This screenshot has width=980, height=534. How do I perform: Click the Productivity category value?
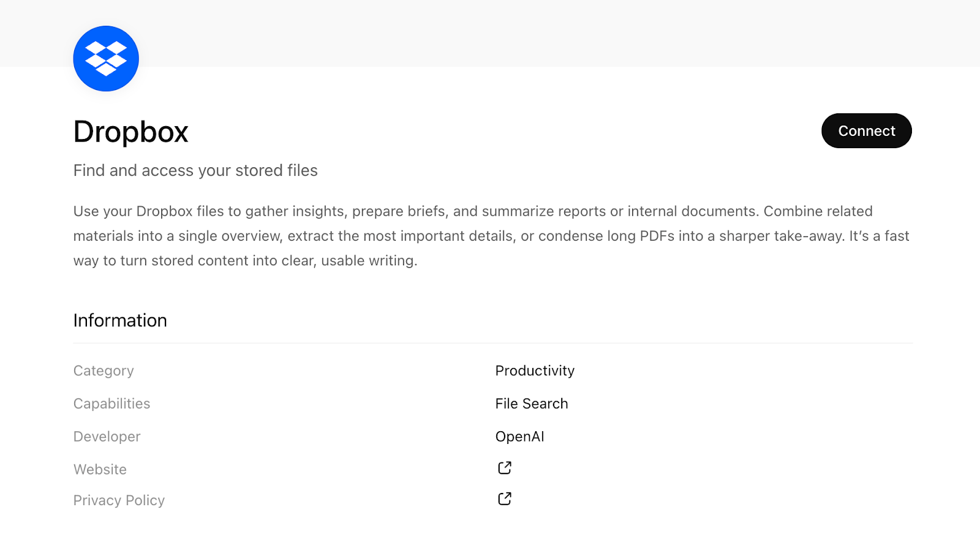[534, 370]
